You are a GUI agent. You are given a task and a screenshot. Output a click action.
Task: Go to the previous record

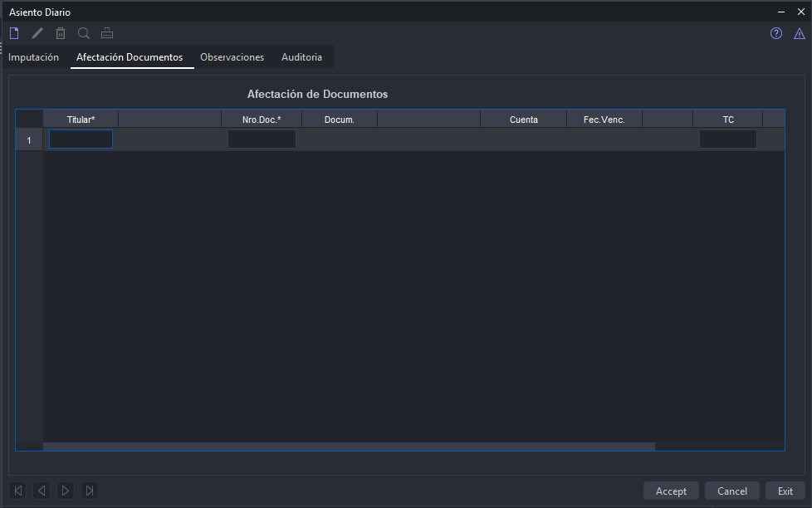pyautogui.click(x=42, y=491)
